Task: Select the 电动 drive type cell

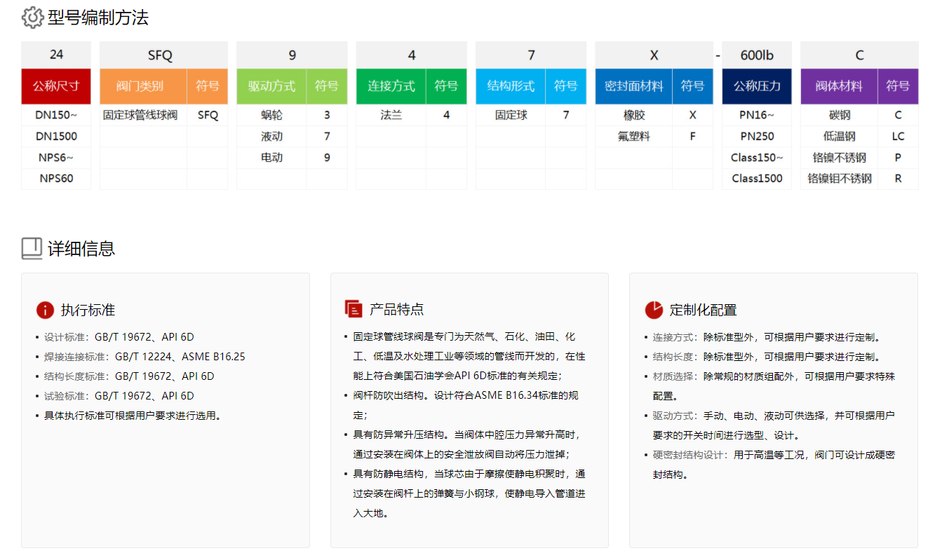Action: click(271, 158)
